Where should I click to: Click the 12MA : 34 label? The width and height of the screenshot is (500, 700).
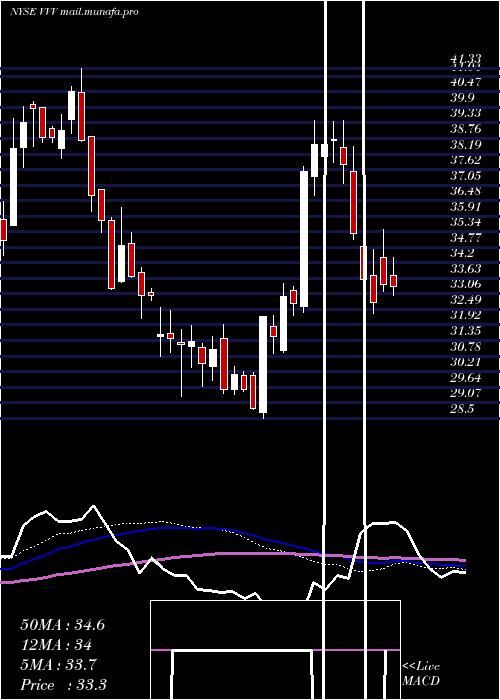click(x=56, y=645)
